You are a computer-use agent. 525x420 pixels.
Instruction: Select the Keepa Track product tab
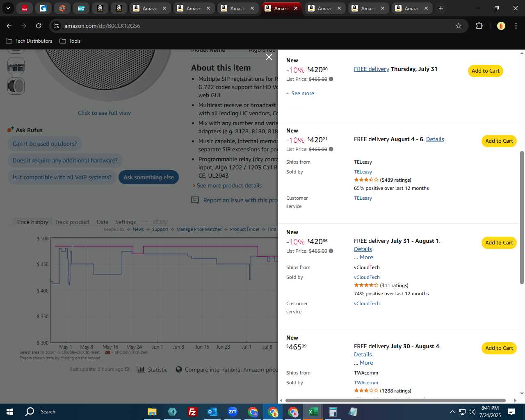[72, 222]
